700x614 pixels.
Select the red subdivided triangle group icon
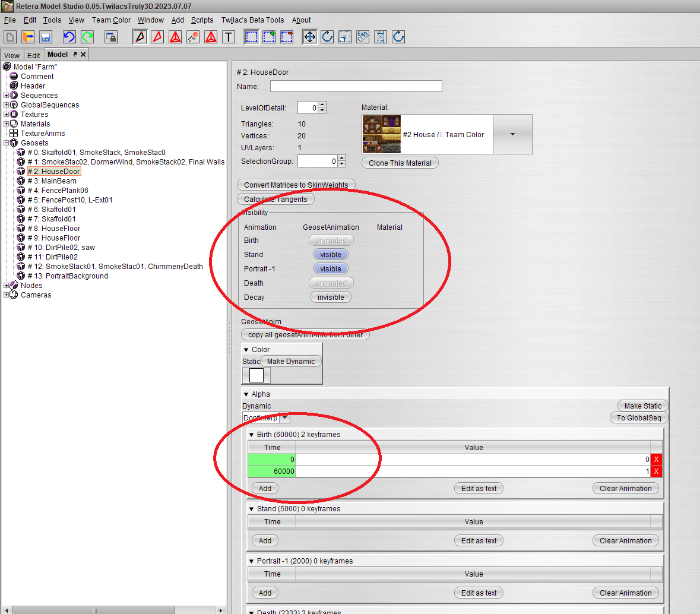[x=176, y=37]
